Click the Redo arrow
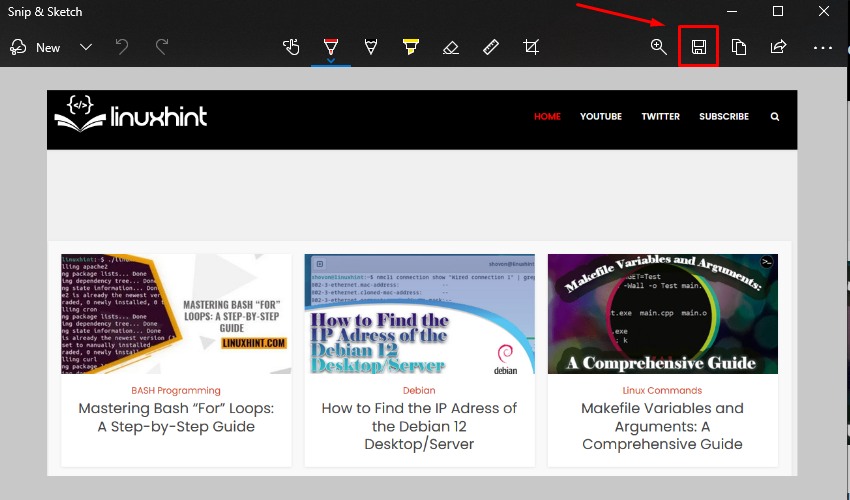Viewport: 850px width, 500px height. coord(162,47)
